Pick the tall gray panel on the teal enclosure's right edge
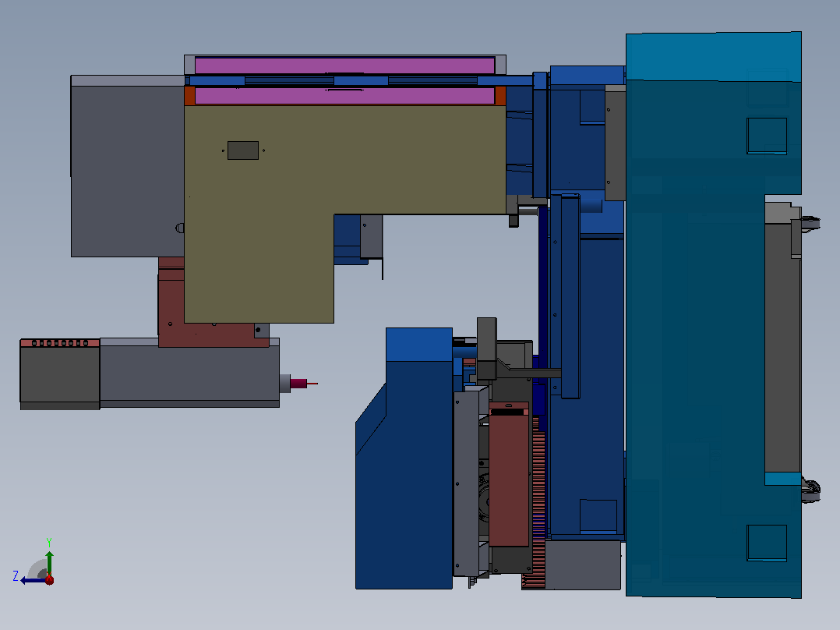The width and height of the screenshot is (840, 630). (782, 343)
